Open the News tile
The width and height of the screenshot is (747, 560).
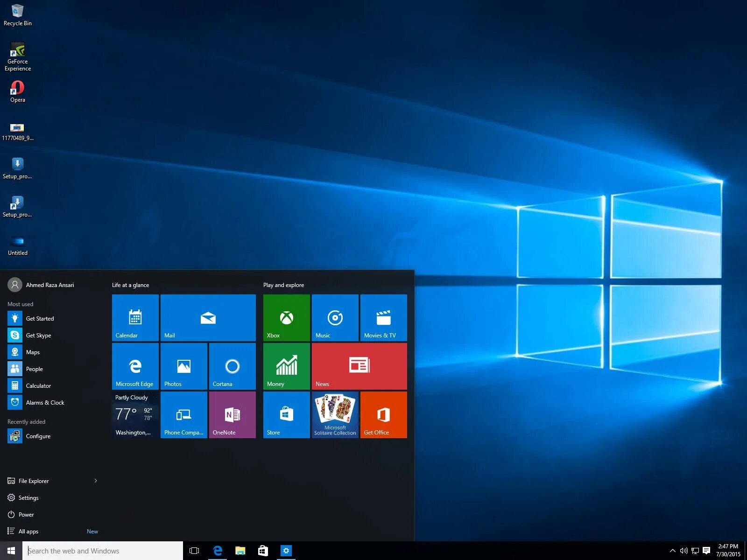[x=359, y=366]
